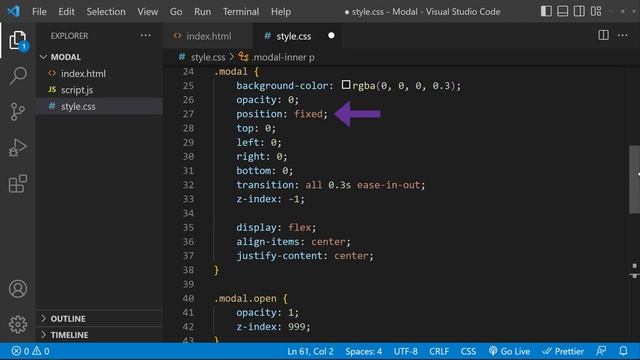This screenshot has width=640, height=360.
Task: Open the Explorer view in activity bar
Action: click(18, 40)
